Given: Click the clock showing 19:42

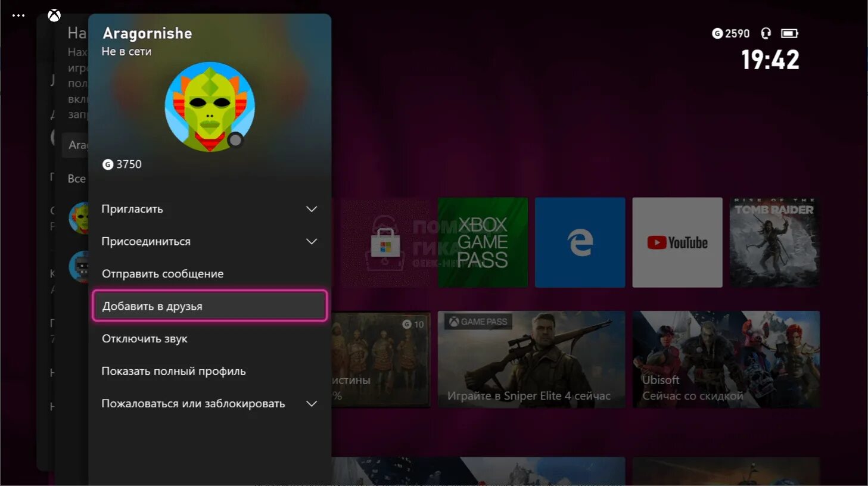Looking at the screenshot, I should pos(770,60).
